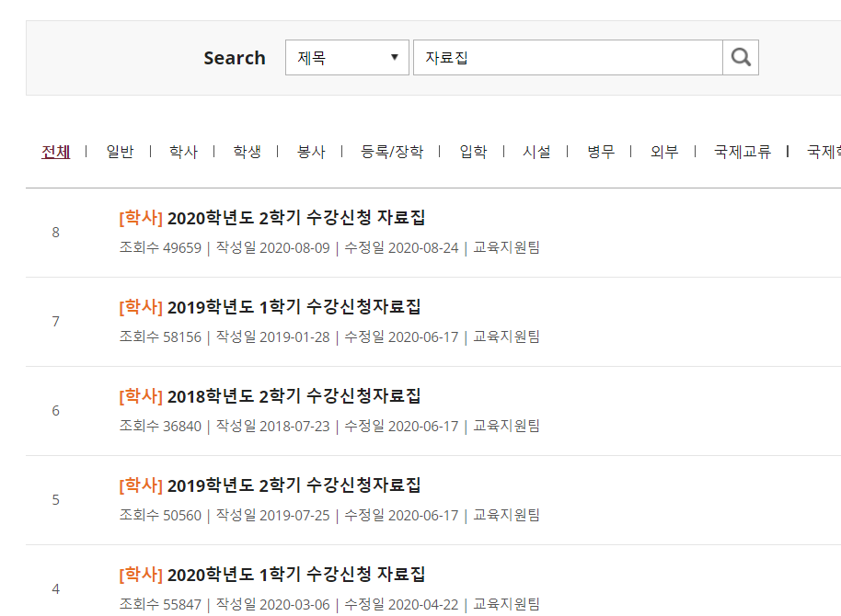Switch to the 일반 category tab
The width and height of the screenshot is (841, 616).
(120, 152)
